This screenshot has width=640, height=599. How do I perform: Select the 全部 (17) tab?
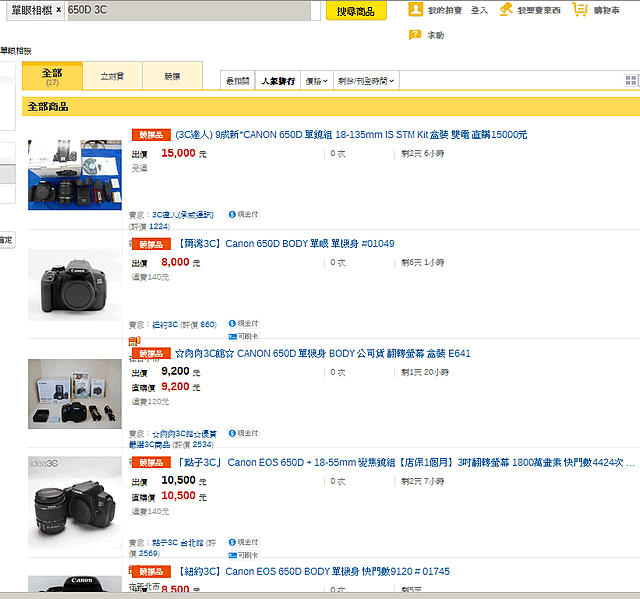(x=52, y=76)
